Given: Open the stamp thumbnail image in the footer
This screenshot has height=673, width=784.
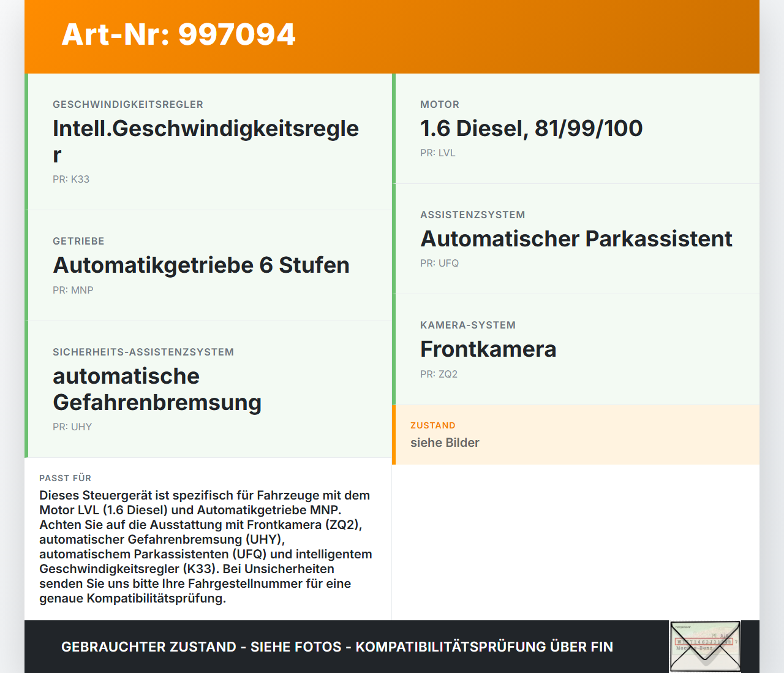Looking at the screenshot, I should point(706,647).
